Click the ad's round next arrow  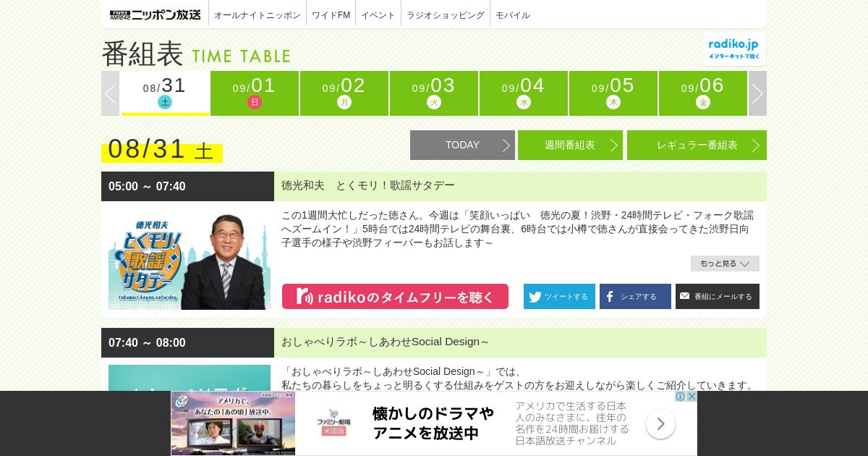coord(660,423)
